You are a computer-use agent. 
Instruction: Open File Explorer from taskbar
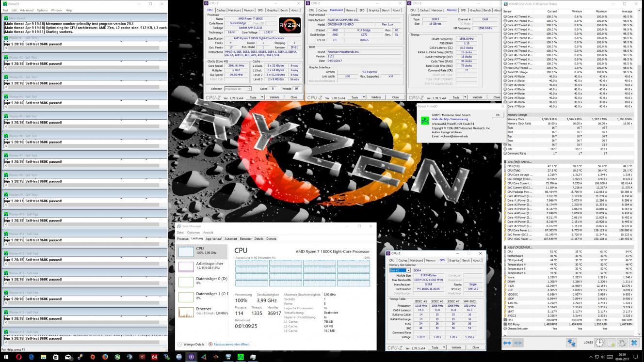[43, 357]
